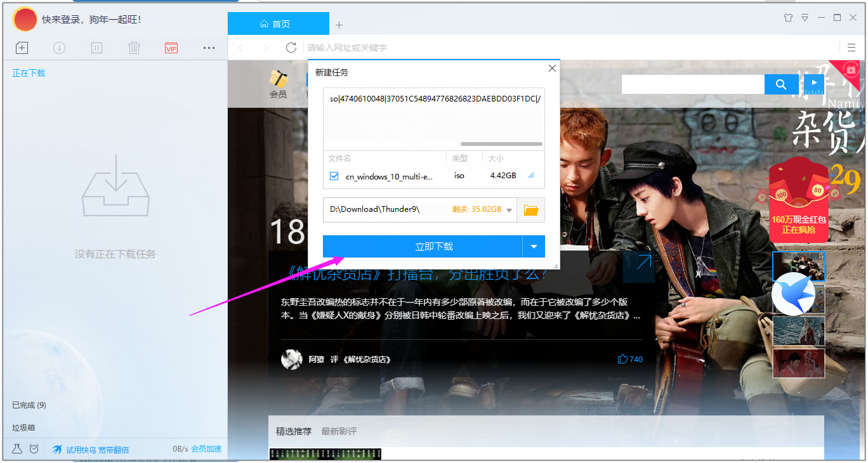868x463 pixels.
Task: Open the VIP membership icon
Action: pyautogui.click(x=171, y=48)
